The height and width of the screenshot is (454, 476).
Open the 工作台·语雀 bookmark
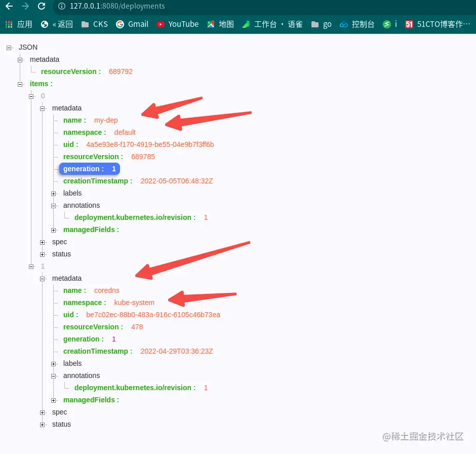click(272, 24)
